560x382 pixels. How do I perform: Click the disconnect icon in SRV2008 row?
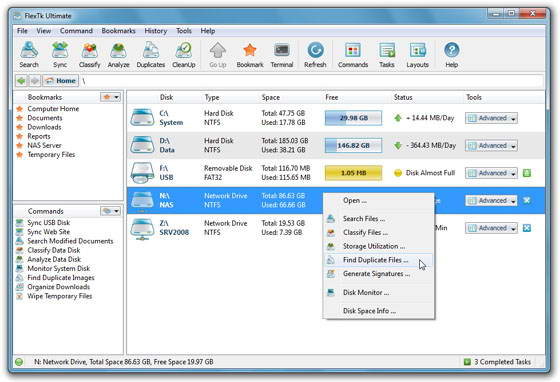pyautogui.click(x=527, y=228)
